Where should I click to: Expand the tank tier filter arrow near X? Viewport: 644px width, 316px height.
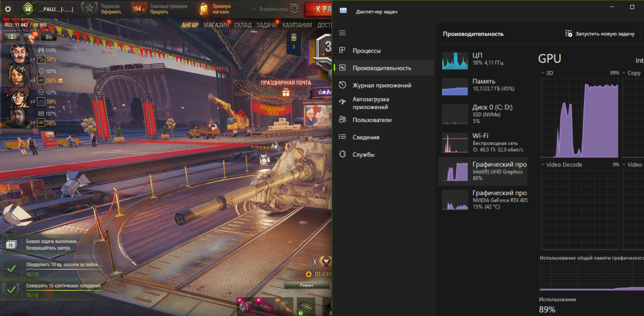coord(325,262)
